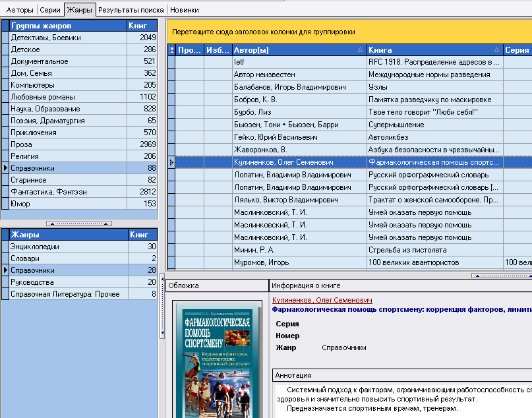532x418 pixels.
Task: Click the Аннотация section header
Action: [x=402, y=375]
